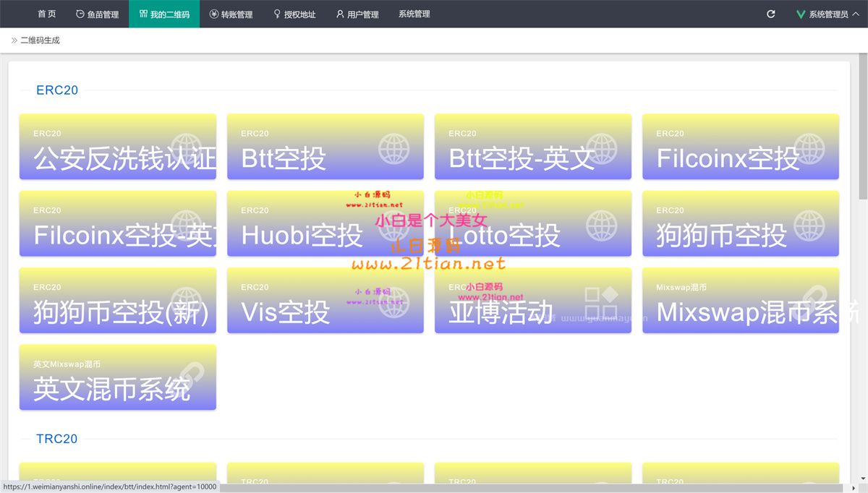Click the 二维码生成 breadcrumb
868x493 pixels.
click(40, 40)
